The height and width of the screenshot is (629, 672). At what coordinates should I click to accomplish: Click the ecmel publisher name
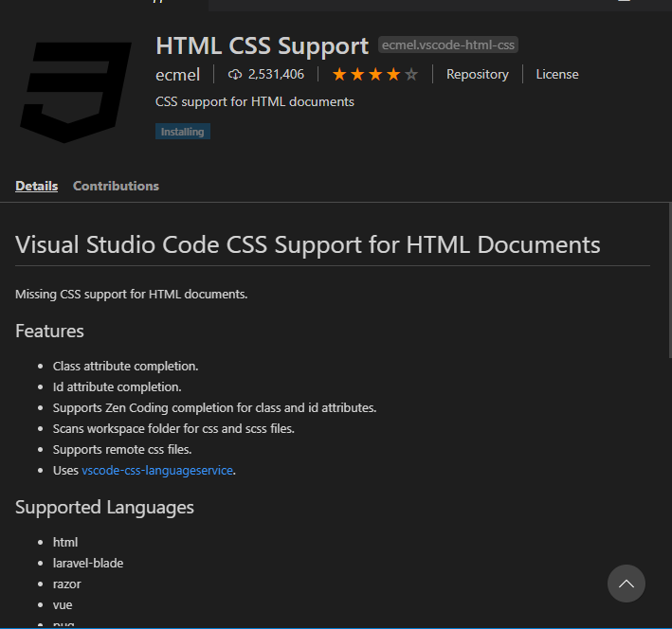pyautogui.click(x=177, y=75)
